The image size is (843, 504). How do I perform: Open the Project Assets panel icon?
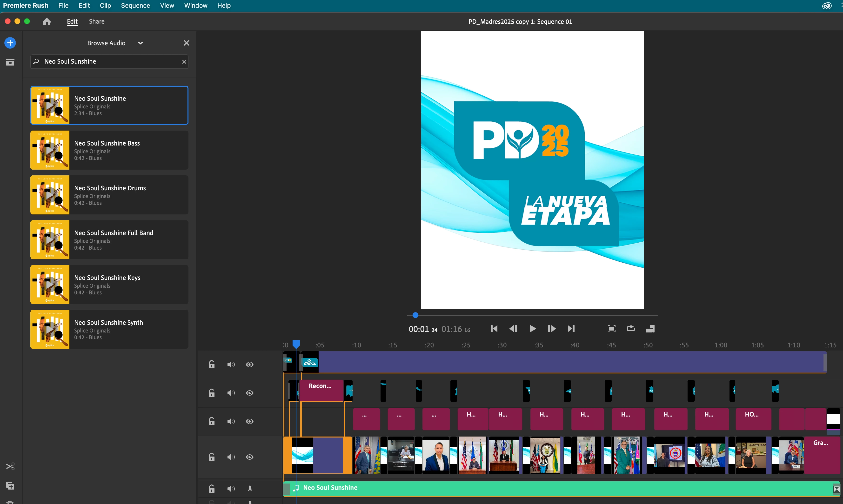pos(10,62)
